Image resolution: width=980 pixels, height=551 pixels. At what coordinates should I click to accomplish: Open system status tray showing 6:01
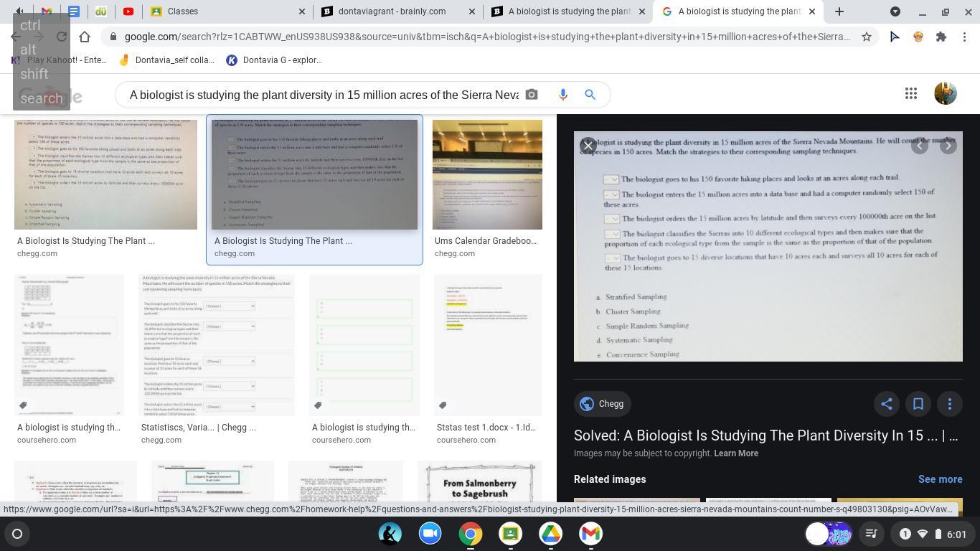tap(933, 534)
